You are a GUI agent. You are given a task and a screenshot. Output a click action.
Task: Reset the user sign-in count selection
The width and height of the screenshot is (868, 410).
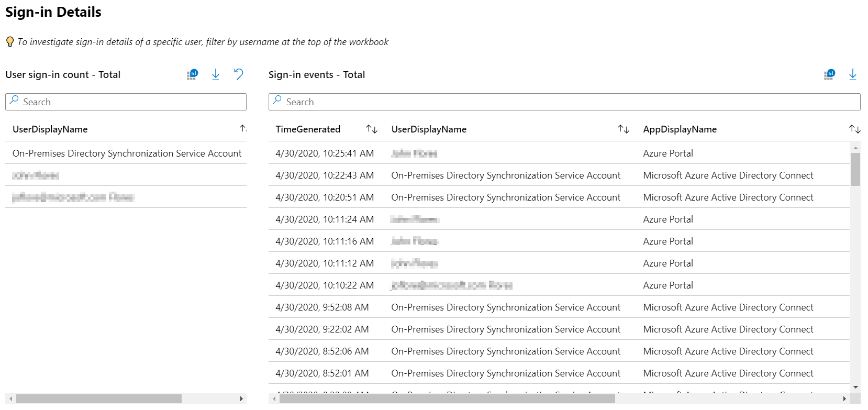[x=239, y=74]
